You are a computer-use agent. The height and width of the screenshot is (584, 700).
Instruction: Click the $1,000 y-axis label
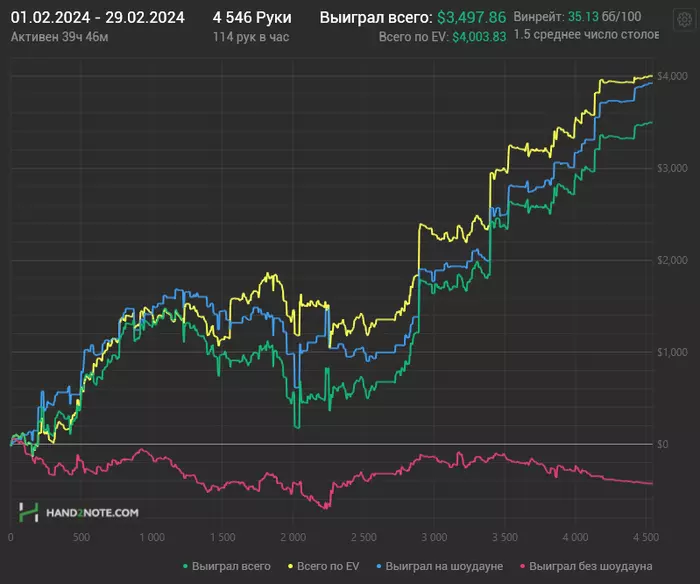672,352
